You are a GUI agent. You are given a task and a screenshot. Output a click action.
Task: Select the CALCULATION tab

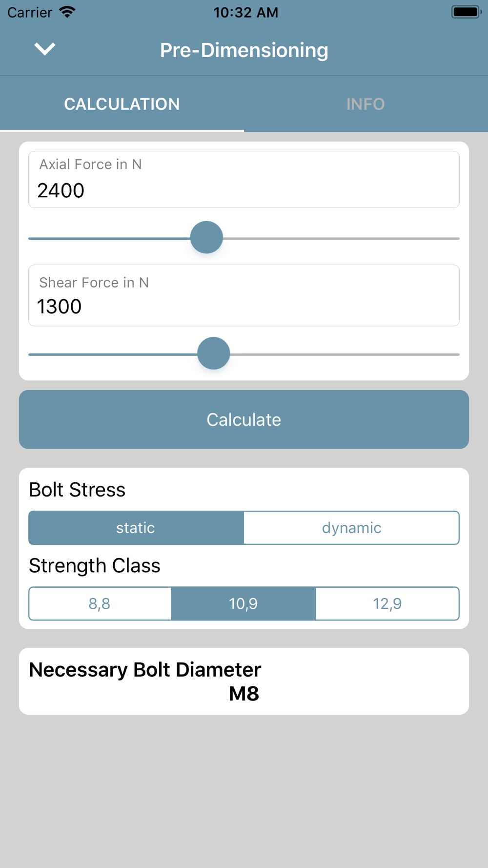coord(122,104)
